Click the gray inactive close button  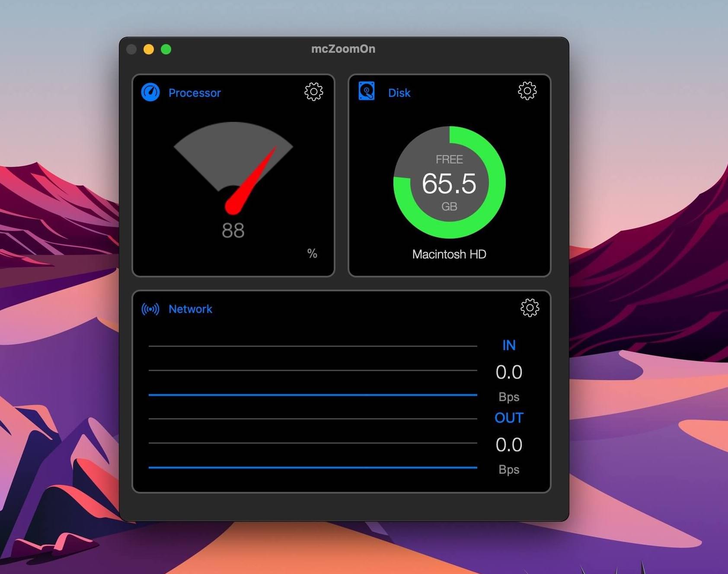click(131, 49)
